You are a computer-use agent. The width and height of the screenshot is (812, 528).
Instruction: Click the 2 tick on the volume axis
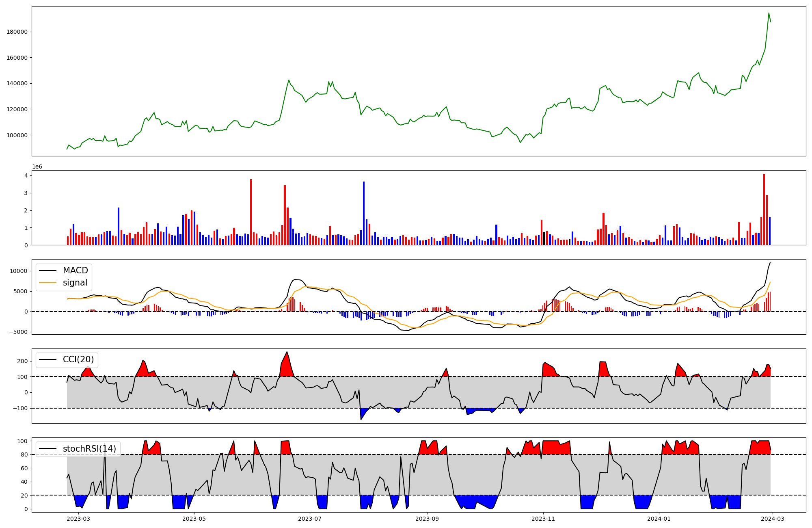pyautogui.click(x=26, y=210)
